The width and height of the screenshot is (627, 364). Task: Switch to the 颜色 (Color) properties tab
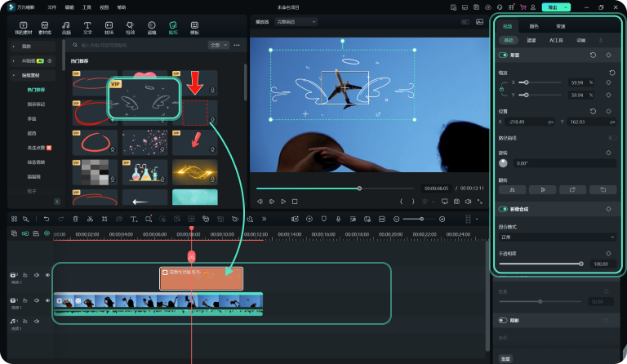click(534, 26)
